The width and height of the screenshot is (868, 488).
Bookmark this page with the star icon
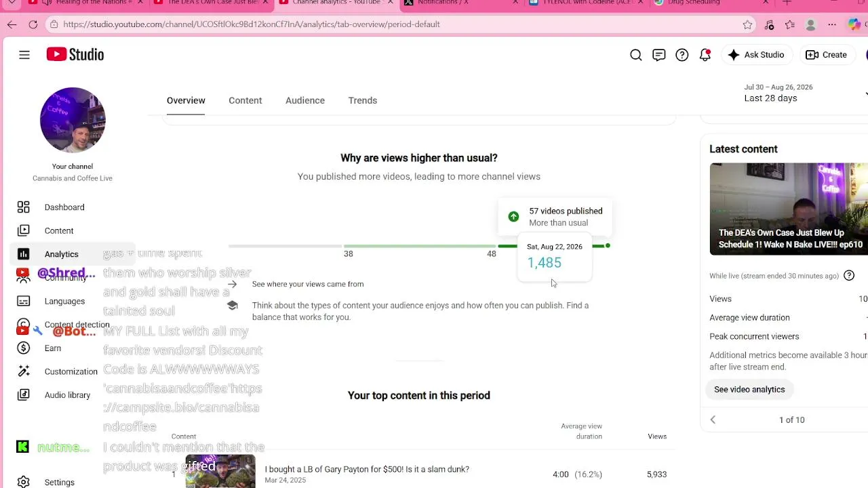tap(747, 24)
